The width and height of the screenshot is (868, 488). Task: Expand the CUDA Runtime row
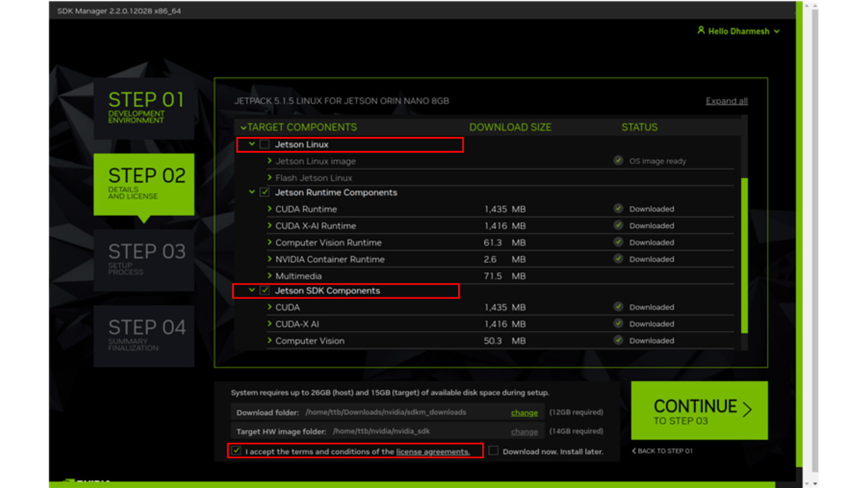click(x=269, y=209)
